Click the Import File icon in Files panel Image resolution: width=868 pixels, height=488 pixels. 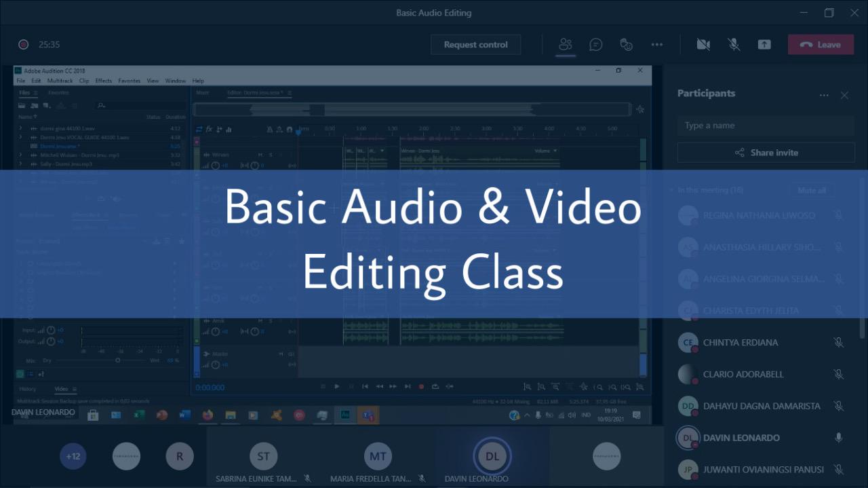click(34, 106)
